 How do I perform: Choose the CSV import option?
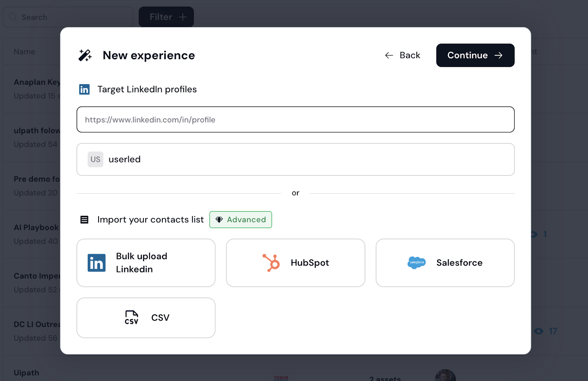coord(146,318)
